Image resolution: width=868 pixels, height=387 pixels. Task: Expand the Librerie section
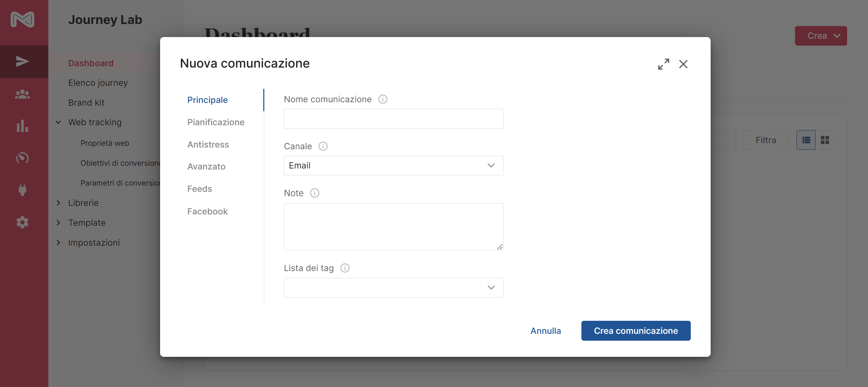tap(58, 203)
